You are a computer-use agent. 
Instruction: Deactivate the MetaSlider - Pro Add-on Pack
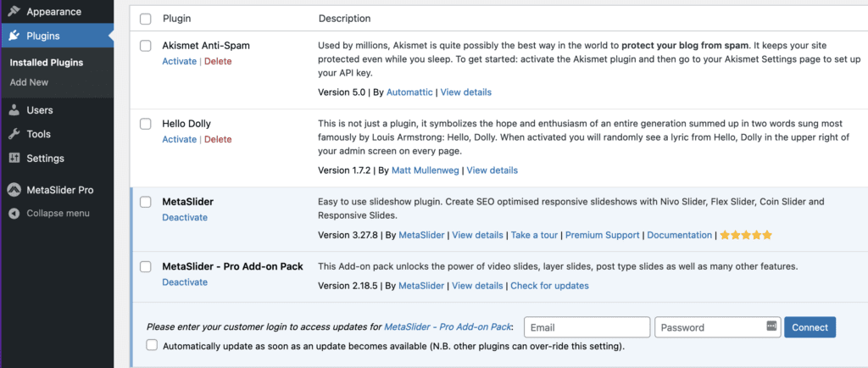pyautogui.click(x=185, y=282)
